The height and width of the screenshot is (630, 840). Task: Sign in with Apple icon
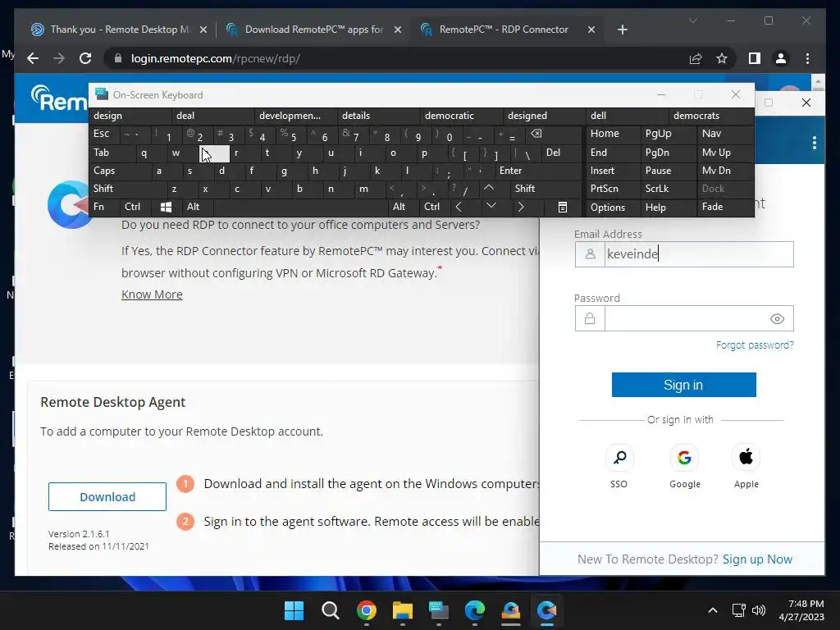tap(746, 458)
